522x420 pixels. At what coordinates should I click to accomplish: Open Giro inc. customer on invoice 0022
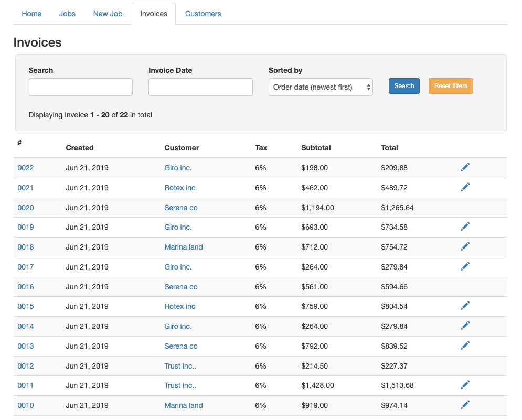coord(178,168)
